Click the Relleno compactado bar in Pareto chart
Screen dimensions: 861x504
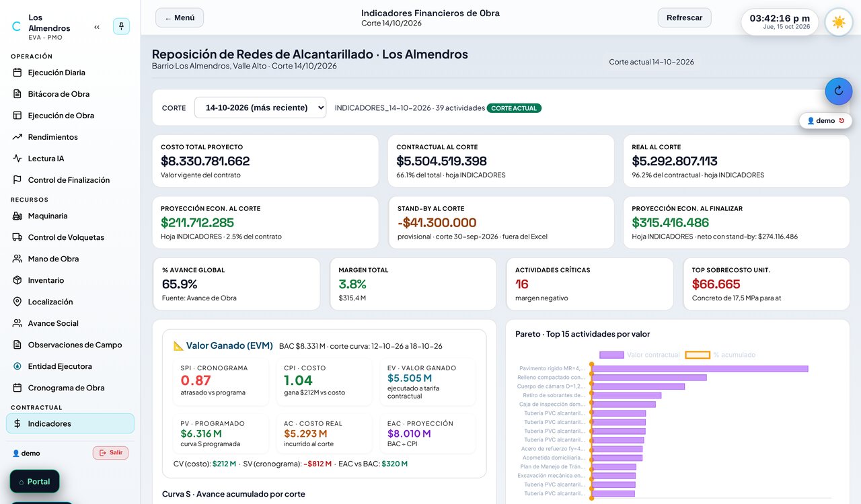click(649, 378)
